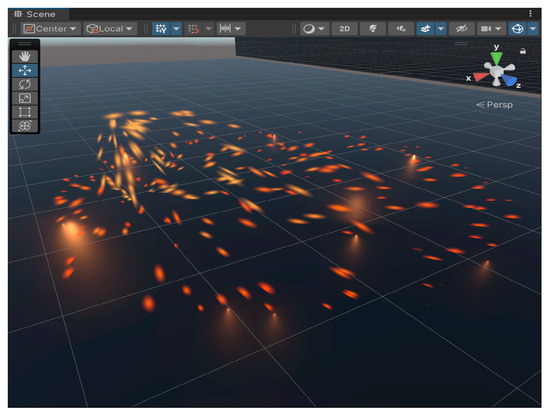Expand the draw mode dropdown
The height and width of the screenshot is (418, 550).
[x=315, y=29]
